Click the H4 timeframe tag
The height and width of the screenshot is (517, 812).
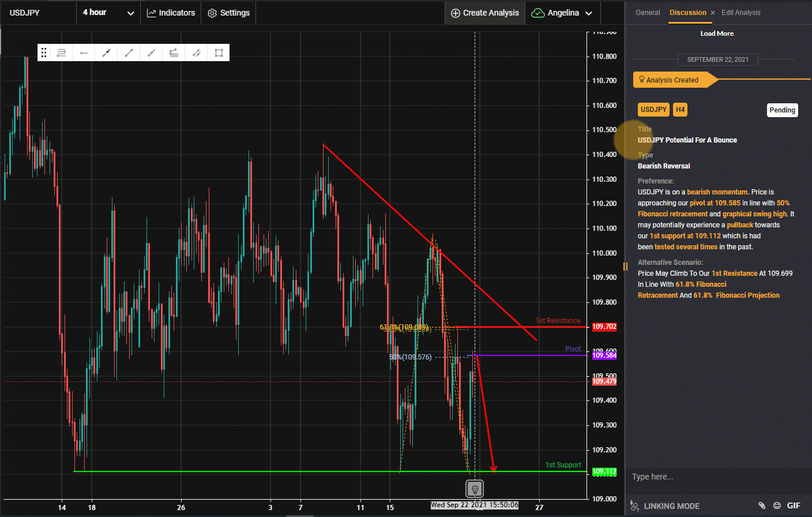(x=681, y=110)
